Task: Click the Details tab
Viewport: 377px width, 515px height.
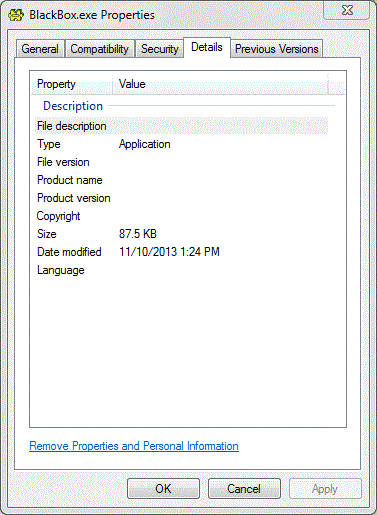Action: (x=207, y=47)
